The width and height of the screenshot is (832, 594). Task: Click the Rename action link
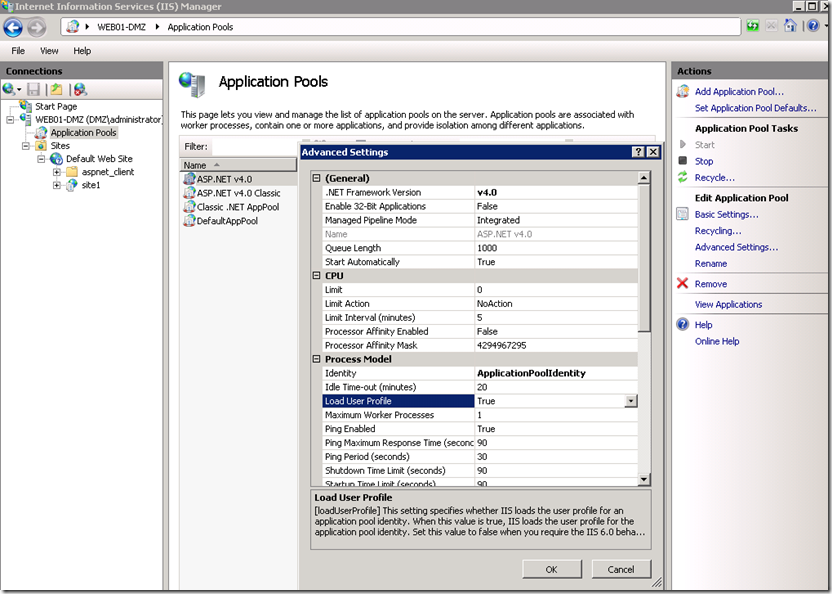point(711,263)
